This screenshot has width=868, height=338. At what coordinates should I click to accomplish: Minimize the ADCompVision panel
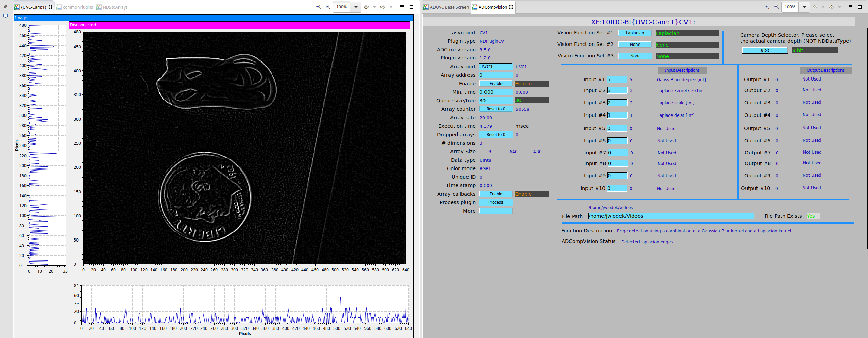850,6
